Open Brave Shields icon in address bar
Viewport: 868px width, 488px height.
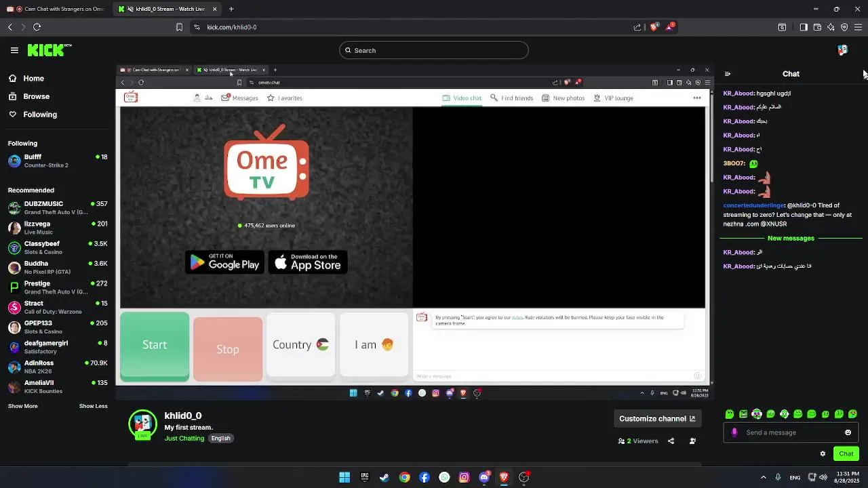[x=654, y=27]
